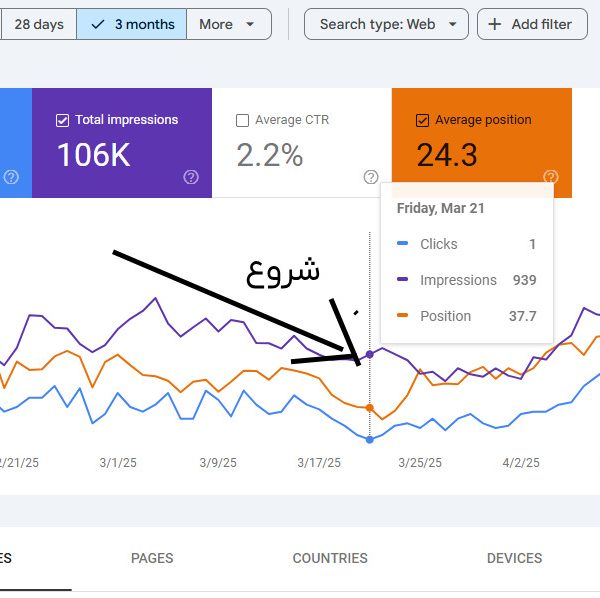
Task: Click help icon on Average position card
Action: click(x=550, y=177)
